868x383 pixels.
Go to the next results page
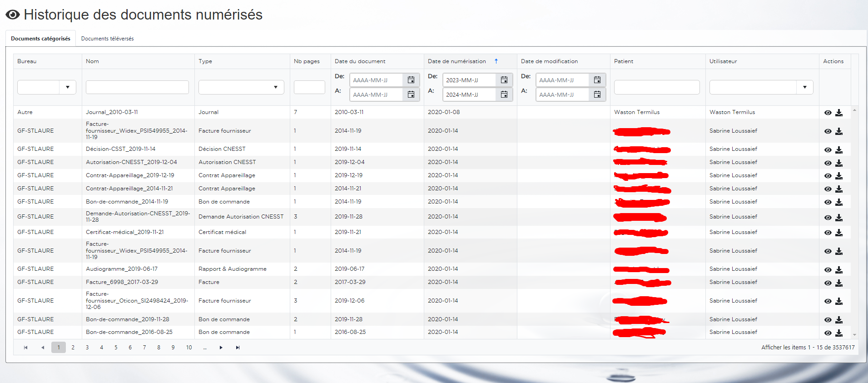pyautogui.click(x=221, y=348)
